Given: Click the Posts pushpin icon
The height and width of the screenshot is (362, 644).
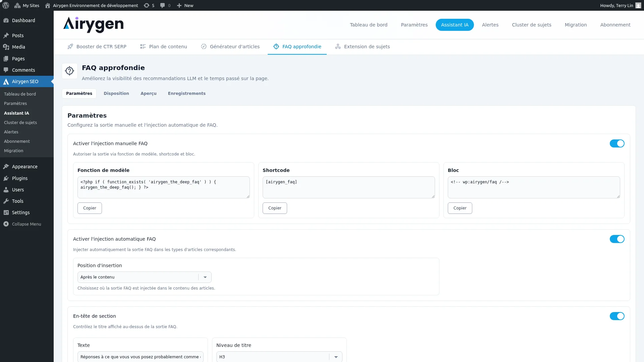Looking at the screenshot, I should (6, 36).
